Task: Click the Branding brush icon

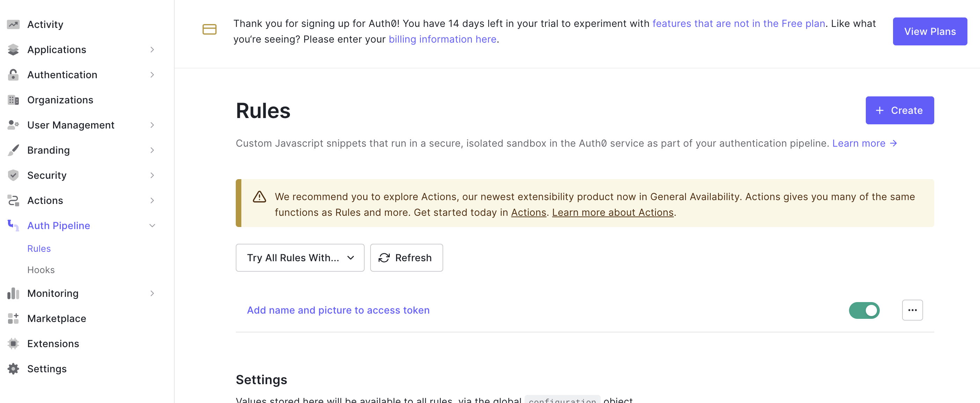Action: (x=13, y=150)
